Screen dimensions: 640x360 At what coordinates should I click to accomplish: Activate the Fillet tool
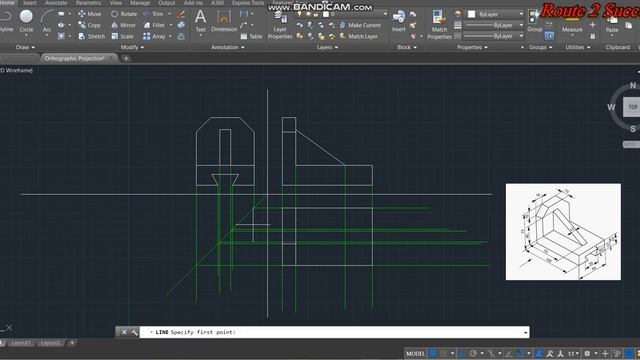tap(154, 25)
